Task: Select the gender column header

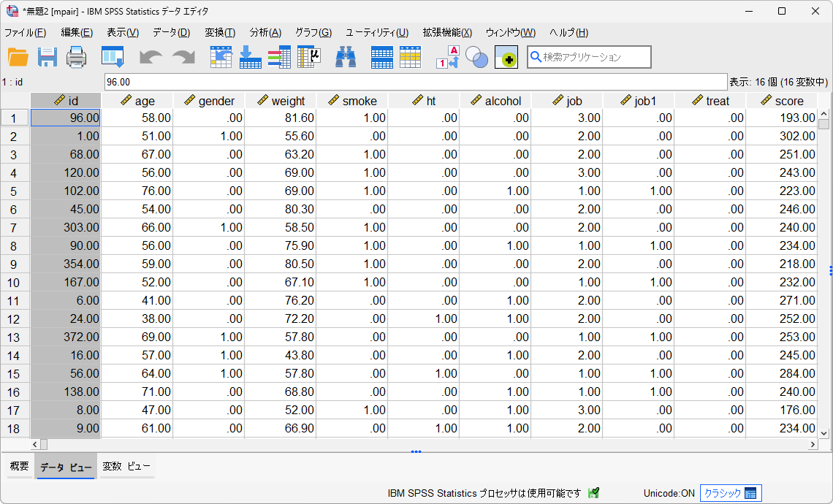Action: pos(209,101)
